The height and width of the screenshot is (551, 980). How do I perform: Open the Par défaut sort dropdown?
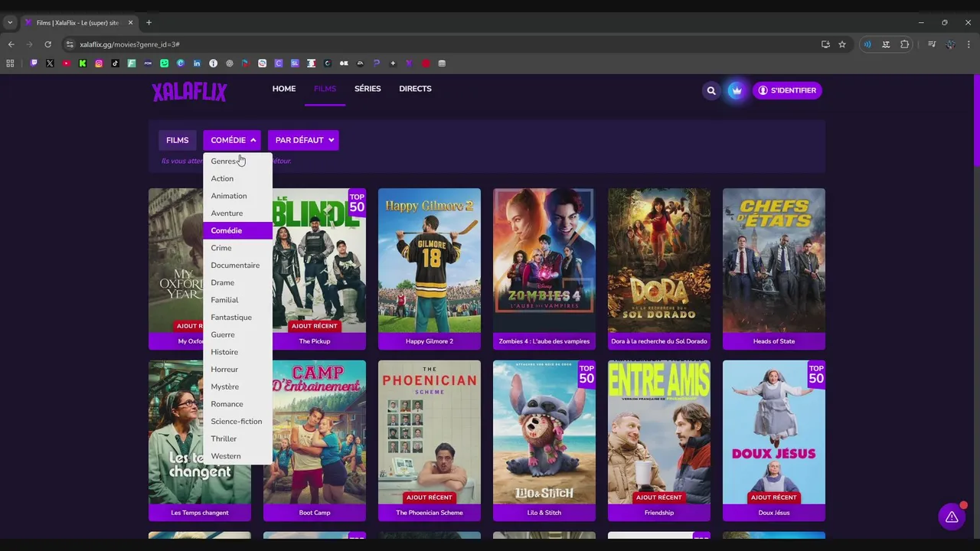[x=303, y=140]
